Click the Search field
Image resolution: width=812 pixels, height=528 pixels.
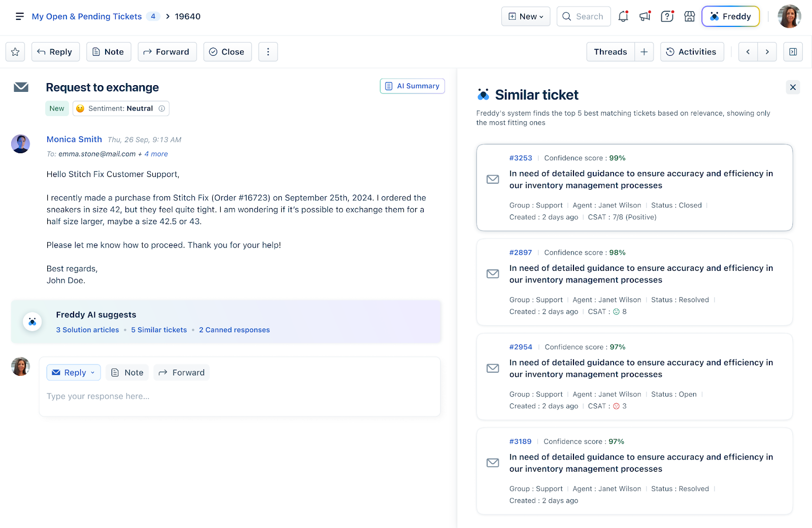pos(584,16)
